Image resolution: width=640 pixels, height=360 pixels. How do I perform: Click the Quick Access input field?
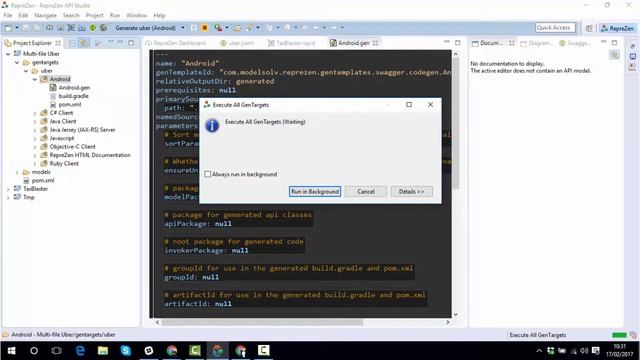click(556, 28)
